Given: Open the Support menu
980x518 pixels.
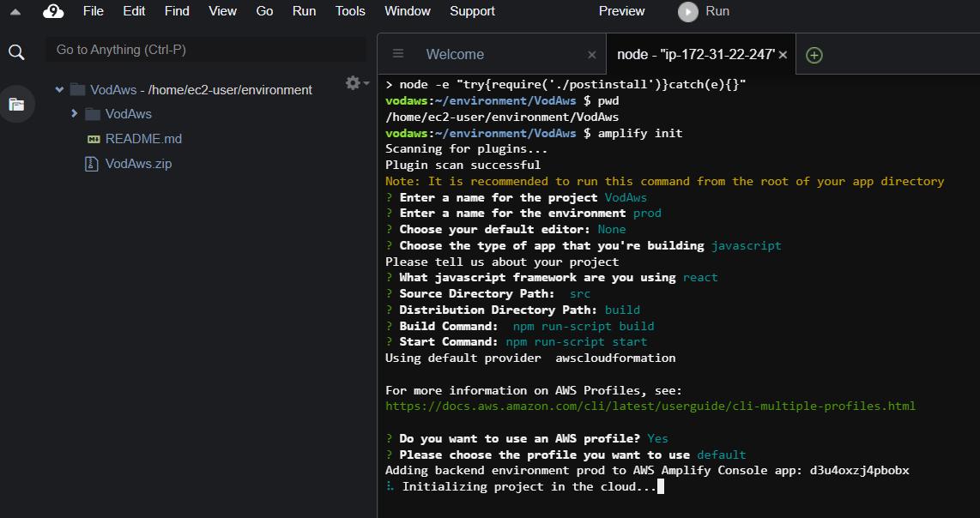Looking at the screenshot, I should [472, 11].
